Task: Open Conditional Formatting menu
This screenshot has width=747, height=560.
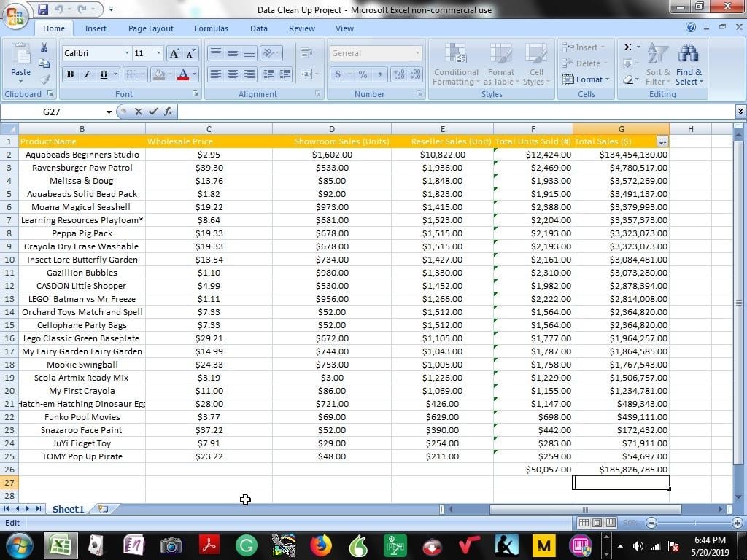Action: [456, 64]
